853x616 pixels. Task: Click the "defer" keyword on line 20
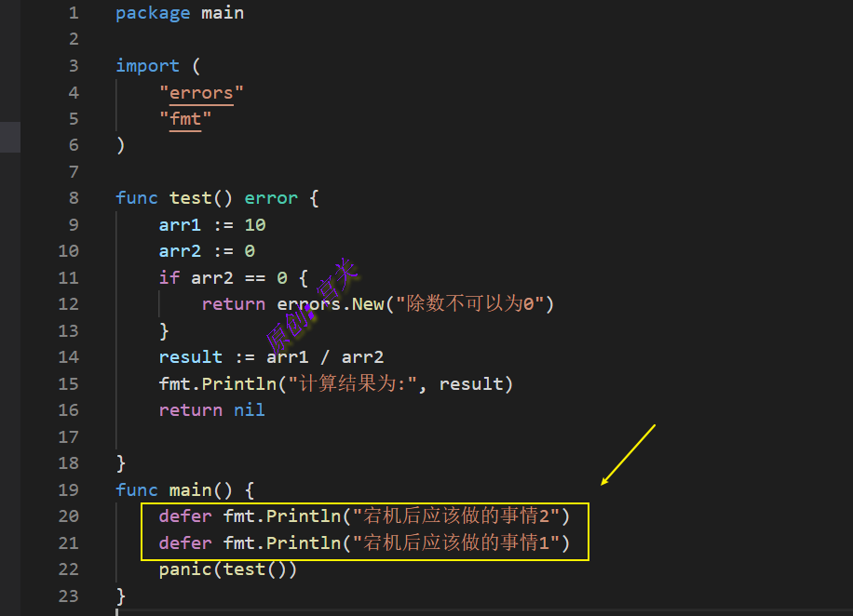(x=185, y=516)
